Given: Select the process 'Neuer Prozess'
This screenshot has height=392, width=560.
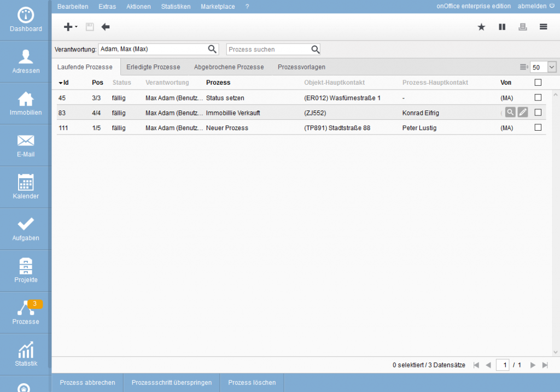Looking at the screenshot, I should 227,128.
